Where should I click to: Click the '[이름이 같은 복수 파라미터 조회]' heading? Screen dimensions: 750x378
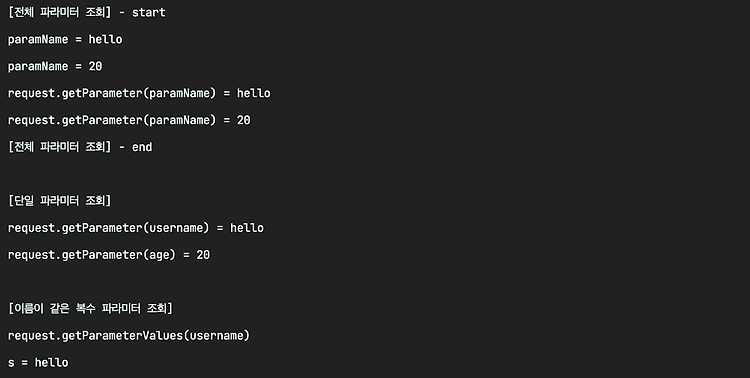pos(90,308)
